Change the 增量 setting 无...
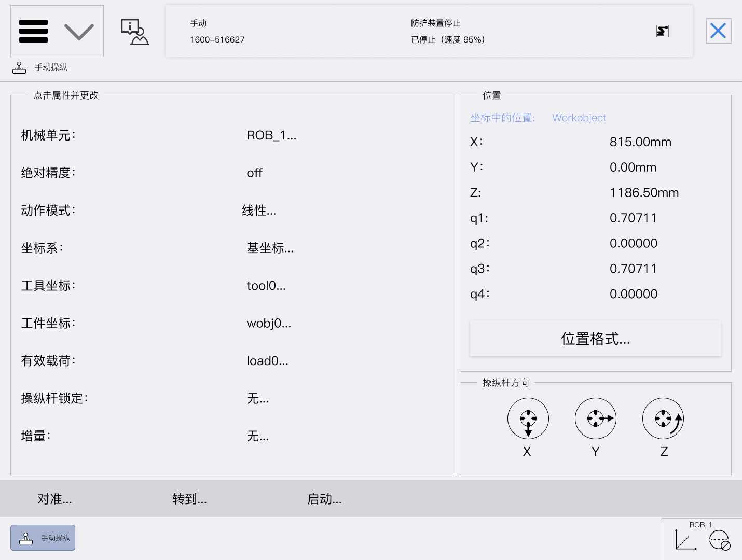742x560 pixels. tap(257, 436)
